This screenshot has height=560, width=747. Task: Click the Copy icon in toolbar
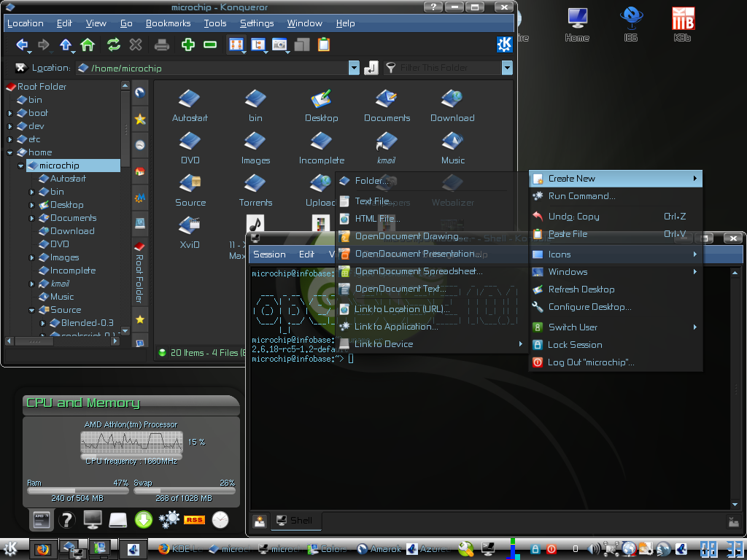pyautogui.click(x=302, y=44)
